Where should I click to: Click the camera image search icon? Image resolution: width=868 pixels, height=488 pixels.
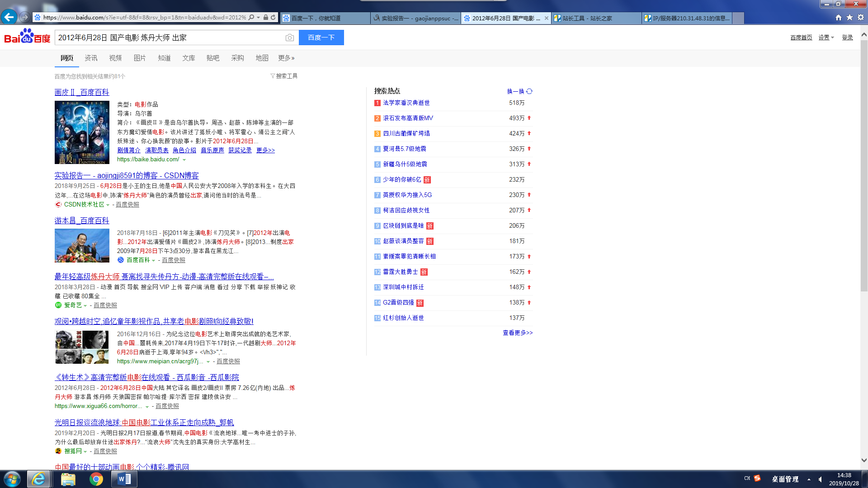tap(290, 38)
